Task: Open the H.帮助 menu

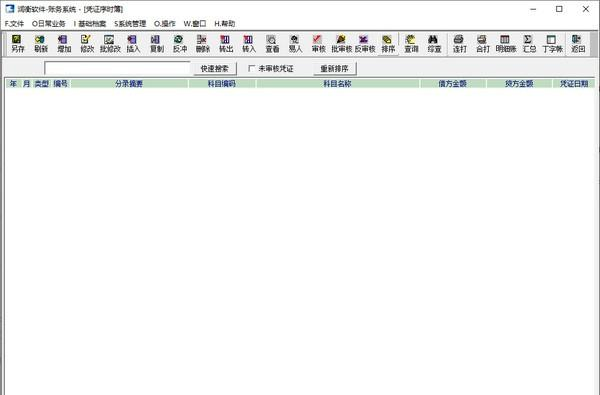Action: [x=225, y=24]
